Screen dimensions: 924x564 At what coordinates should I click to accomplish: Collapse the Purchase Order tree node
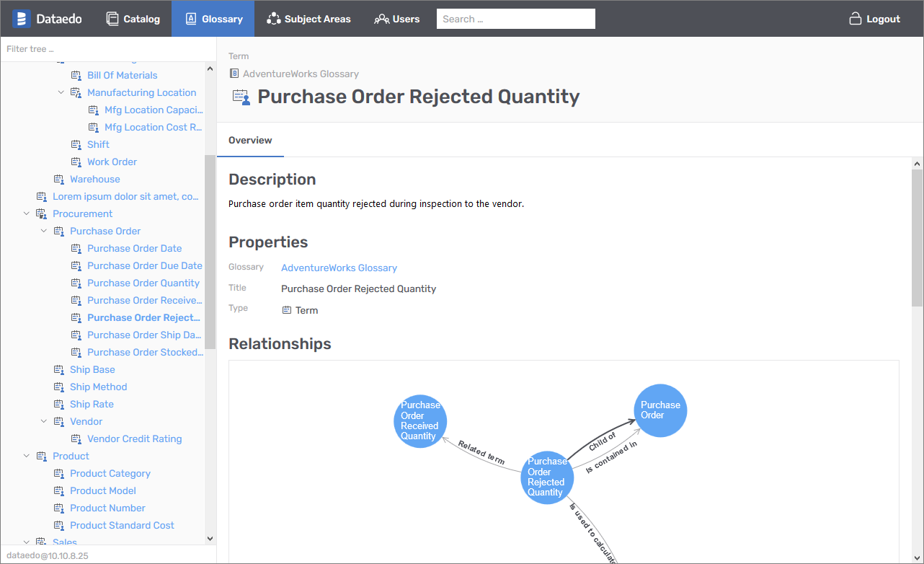click(44, 231)
